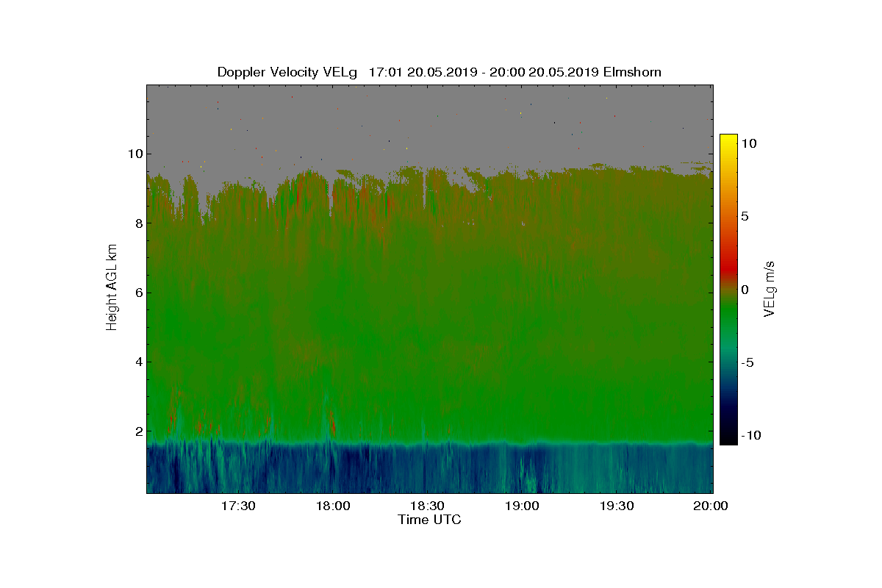Click the 19:30 time axis label

tap(617, 506)
